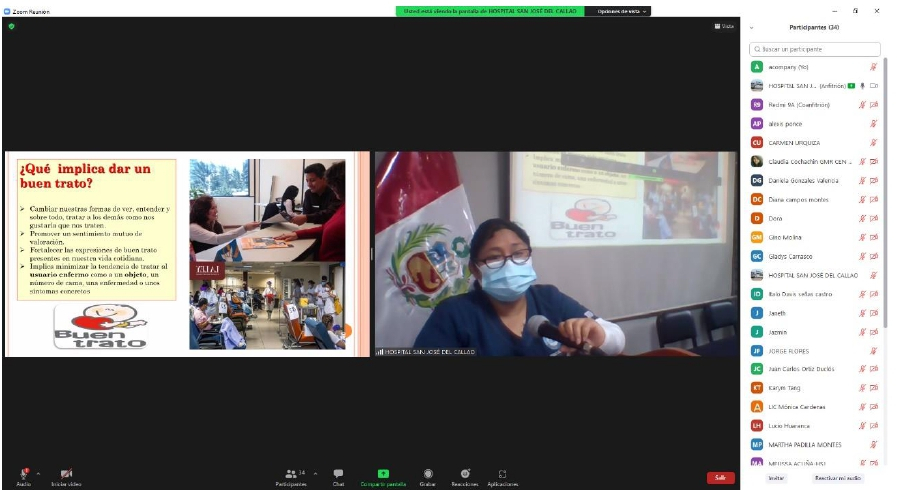Click video-off icon for claudia cochachin
The height and width of the screenshot is (490, 897).
874,161
